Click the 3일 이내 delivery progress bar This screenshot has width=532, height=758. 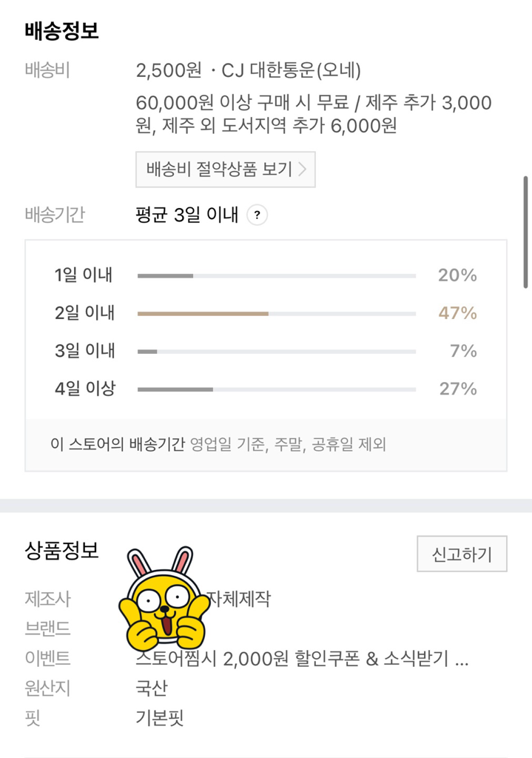[x=276, y=352]
